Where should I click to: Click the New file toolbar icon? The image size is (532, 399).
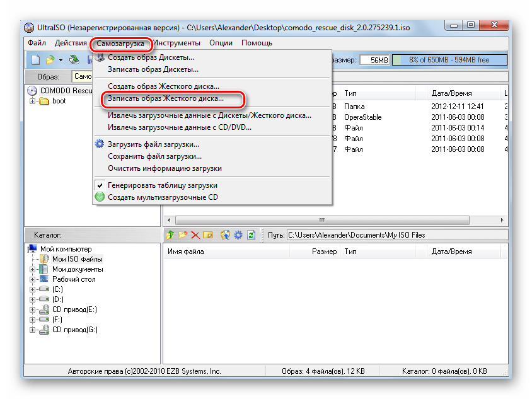tap(35, 60)
